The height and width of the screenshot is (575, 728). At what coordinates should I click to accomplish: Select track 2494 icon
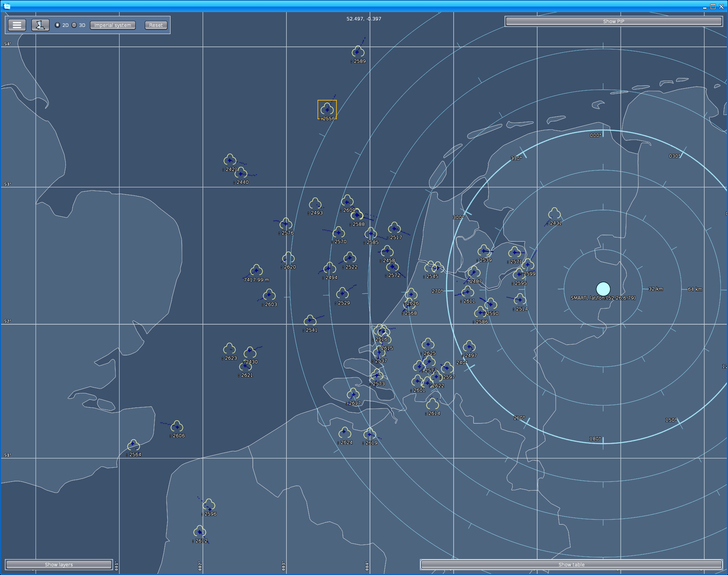point(330,268)
